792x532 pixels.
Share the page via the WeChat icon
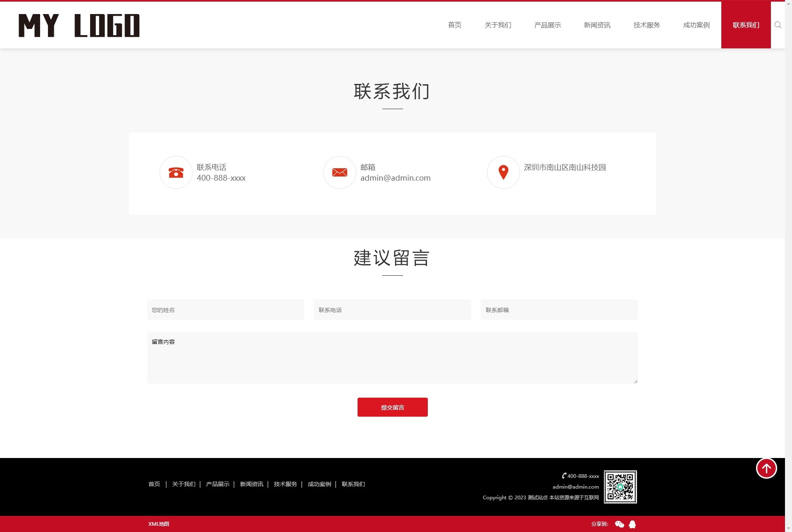(619, 524)
